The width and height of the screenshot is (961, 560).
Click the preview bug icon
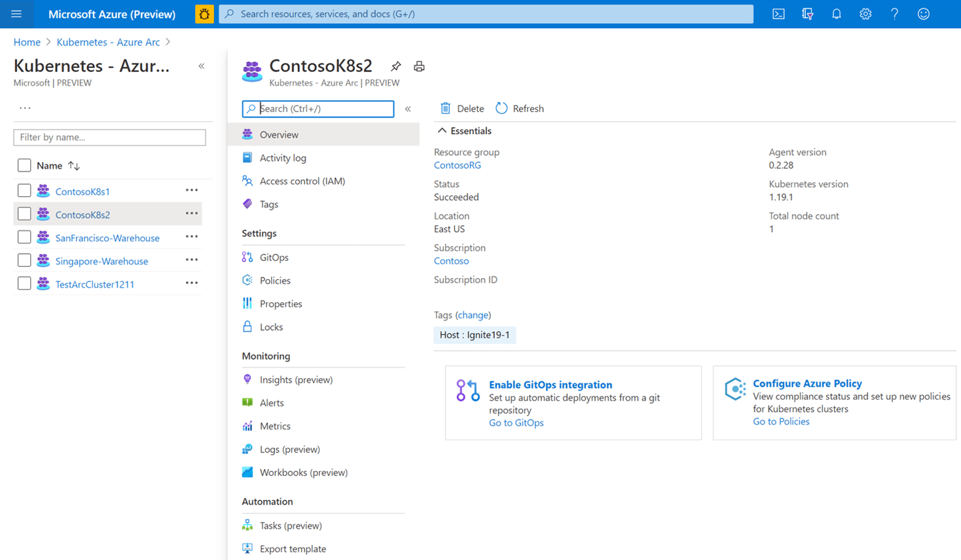(204, 14)
